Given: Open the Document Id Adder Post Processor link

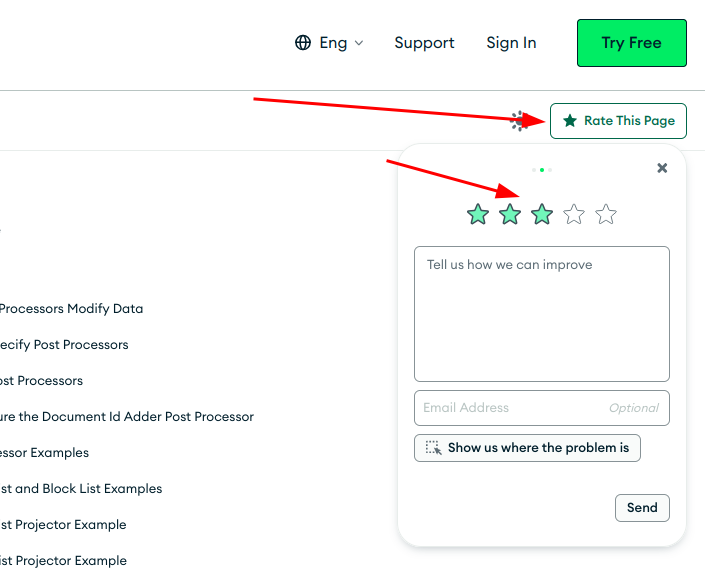Looking at the screenshot, I should pyautogui.click(x=127, y=417).
